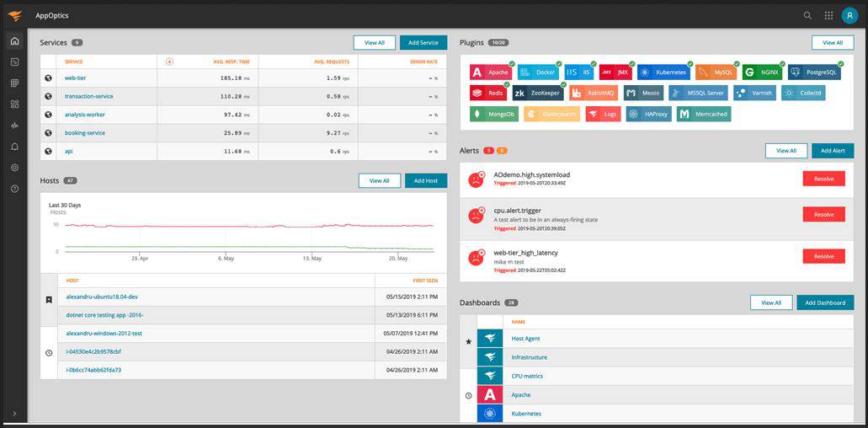Open host alexandru-windows-2012-test
The width and height of the screenshot is (868, 428).
click(x=104, y=334)
